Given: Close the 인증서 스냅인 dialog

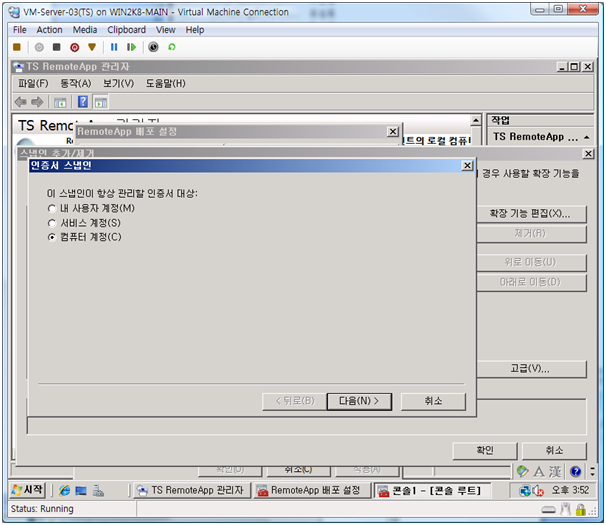Looking at the screenshot, I should [467, 166].
